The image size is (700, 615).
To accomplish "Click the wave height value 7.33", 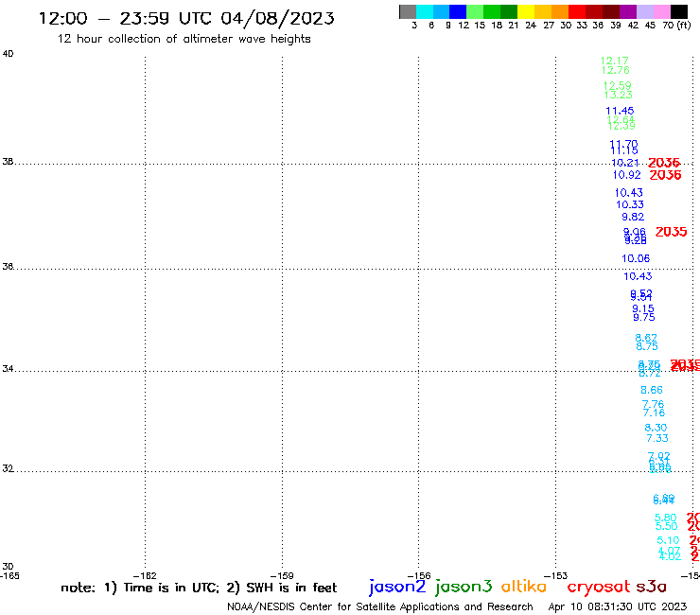I will point(657,439).
